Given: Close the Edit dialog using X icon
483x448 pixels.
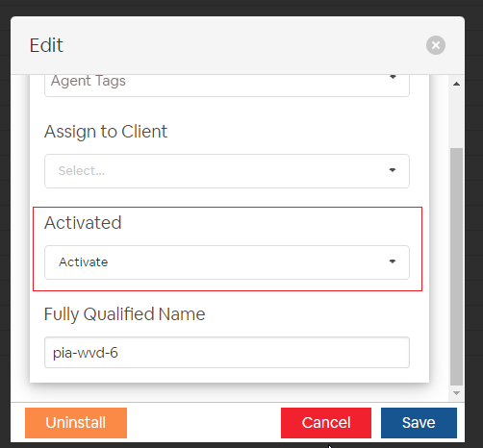Looking at the screenshot, I should [x=436, y=45].
